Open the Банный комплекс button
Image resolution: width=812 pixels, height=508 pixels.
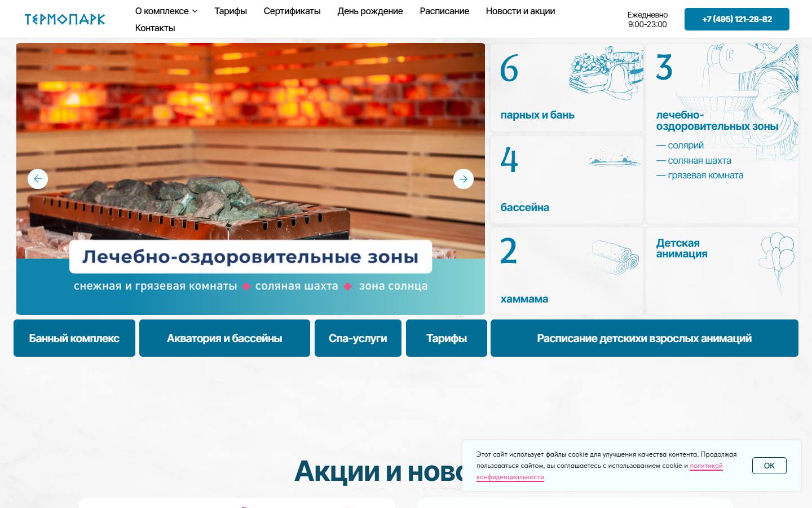[74, 338]
